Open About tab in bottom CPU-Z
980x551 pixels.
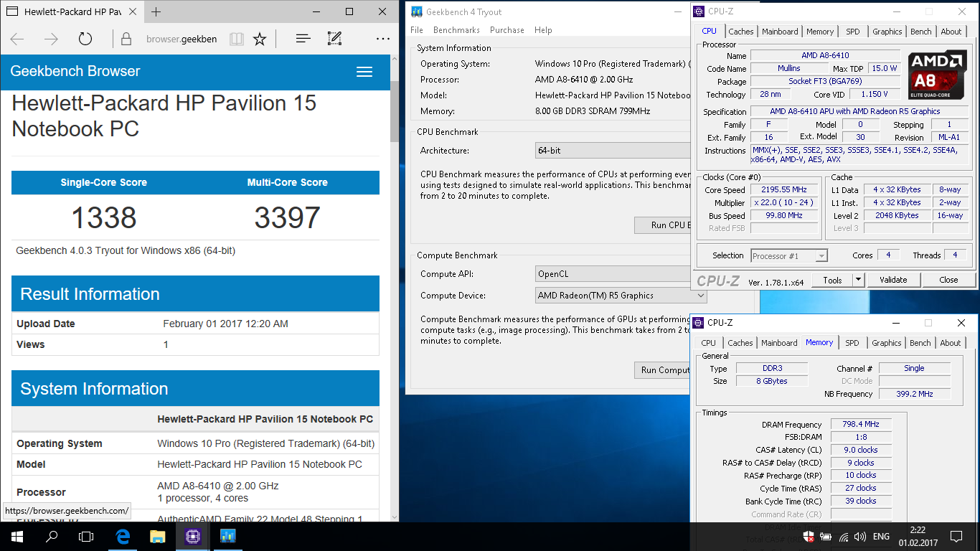pos(951,343)
